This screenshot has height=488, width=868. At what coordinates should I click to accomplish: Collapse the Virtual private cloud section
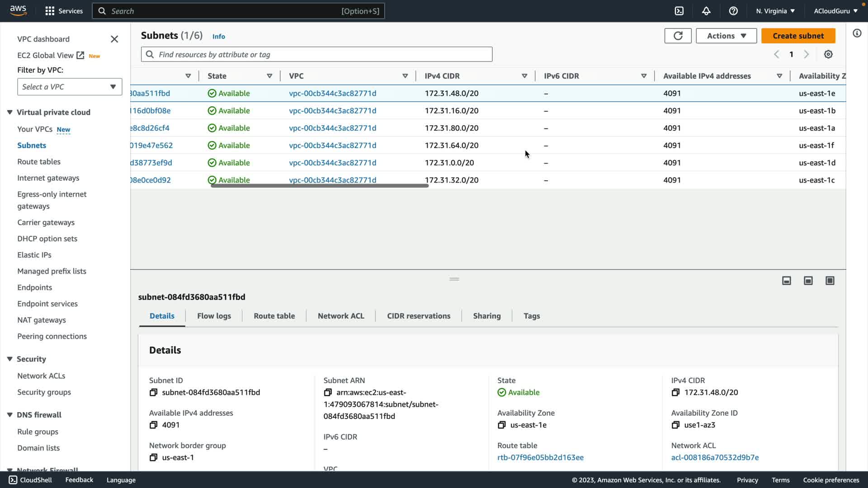9,112
